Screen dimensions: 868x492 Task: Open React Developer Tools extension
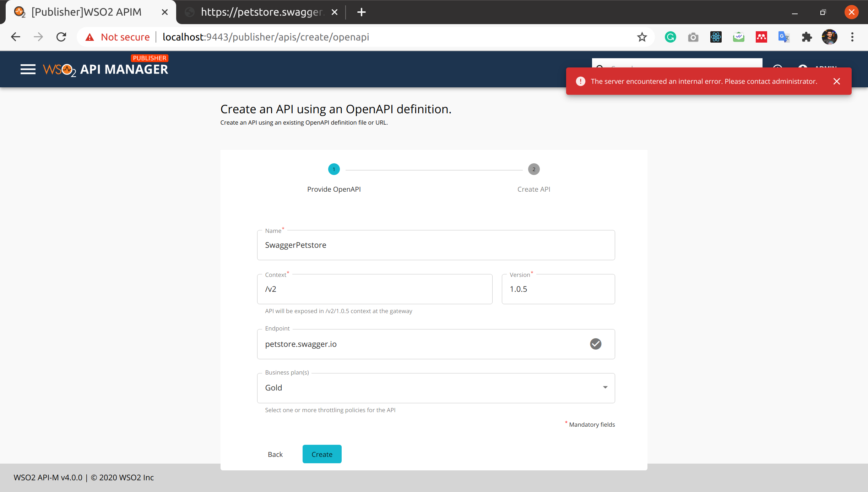tap(716, 37)
